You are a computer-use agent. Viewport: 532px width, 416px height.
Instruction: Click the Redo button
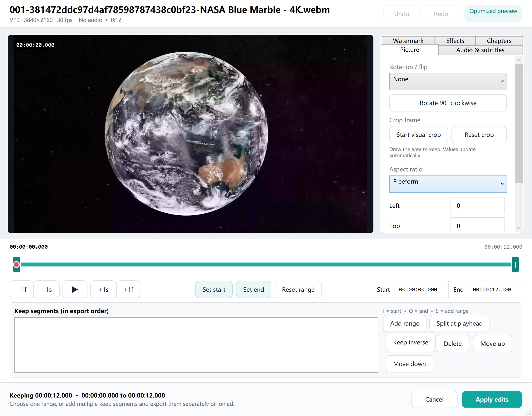click(x=441, y=14)
